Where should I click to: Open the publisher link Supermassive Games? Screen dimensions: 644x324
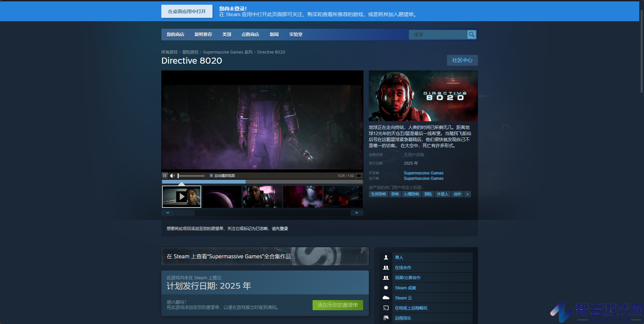424,179
